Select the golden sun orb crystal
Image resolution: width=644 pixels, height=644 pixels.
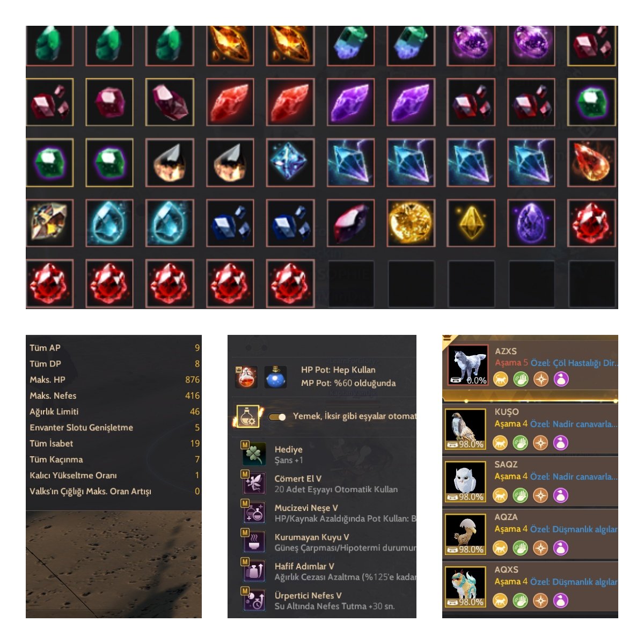pos(410,223)
